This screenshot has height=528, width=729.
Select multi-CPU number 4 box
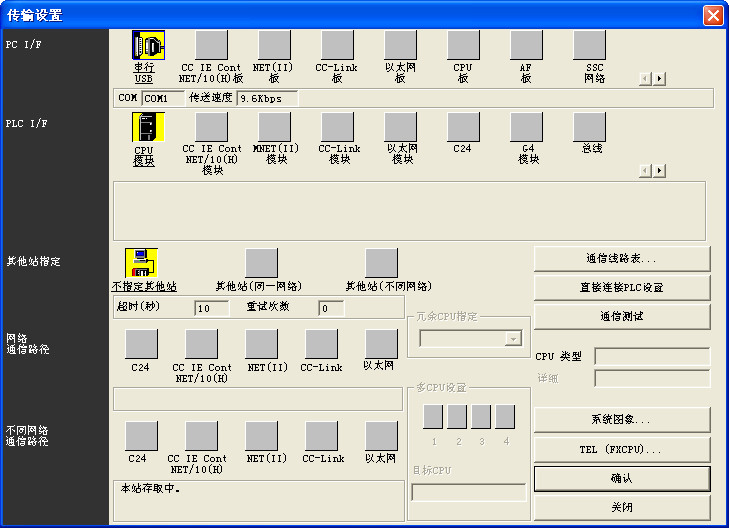[x=505, y=417]
